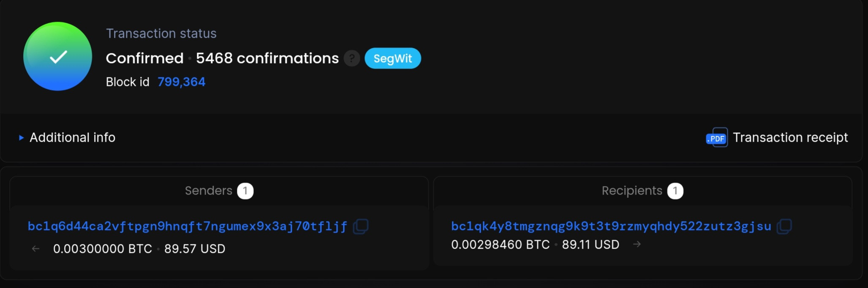Click the 5468 confirmations text
Viewport: 868px width, 288px height.
(267, 58)
